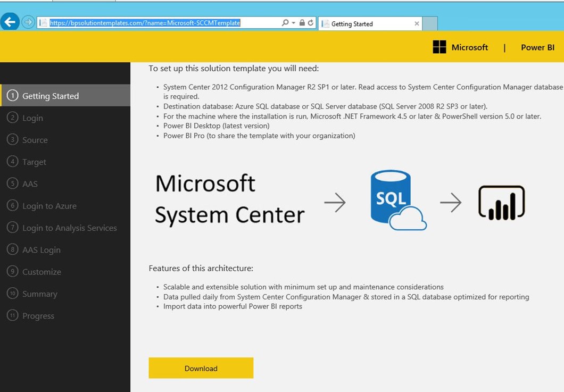
Task: Click the browser Back arrow button
Action: pyautogui.click(x=10, y=22)
